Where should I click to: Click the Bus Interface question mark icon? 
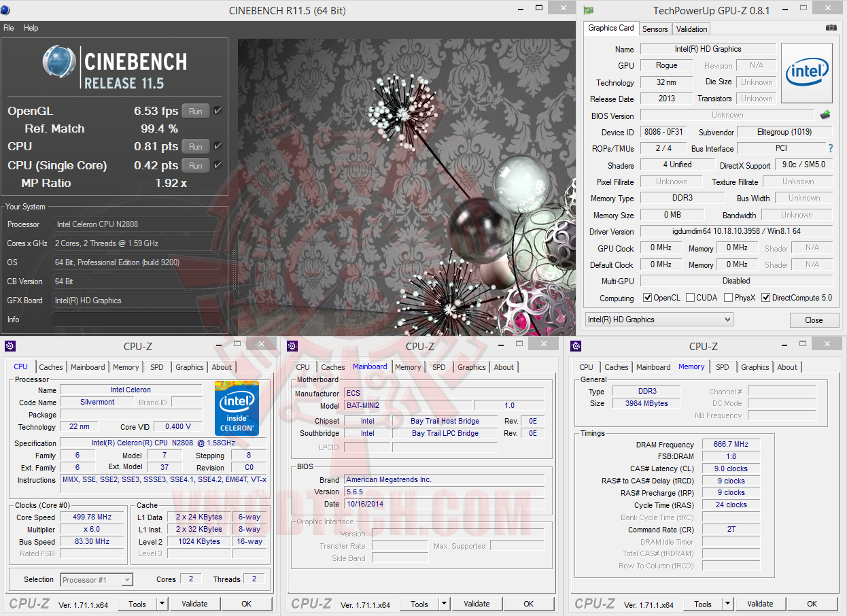tap(830, 148)
